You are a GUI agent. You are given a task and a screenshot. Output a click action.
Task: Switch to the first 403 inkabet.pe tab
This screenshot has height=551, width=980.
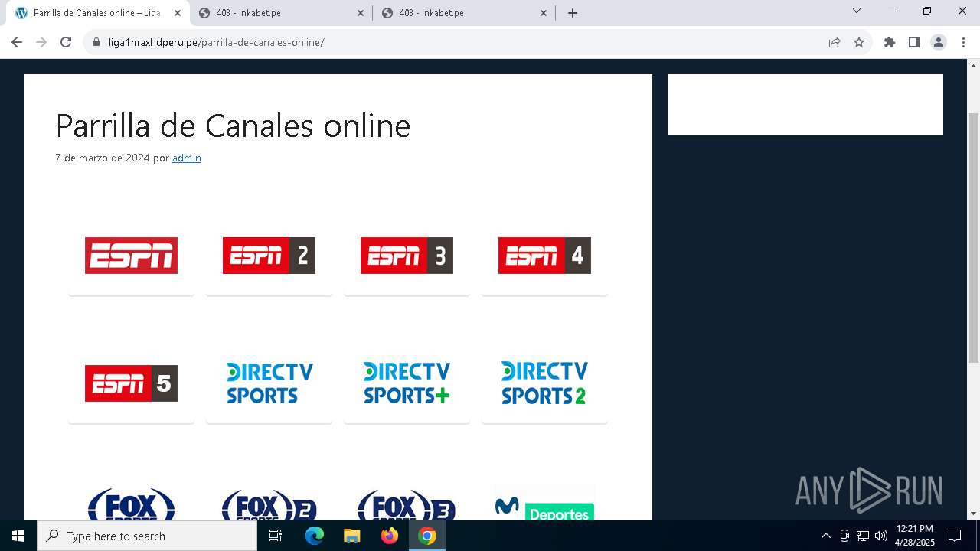(x=282, y=13)
